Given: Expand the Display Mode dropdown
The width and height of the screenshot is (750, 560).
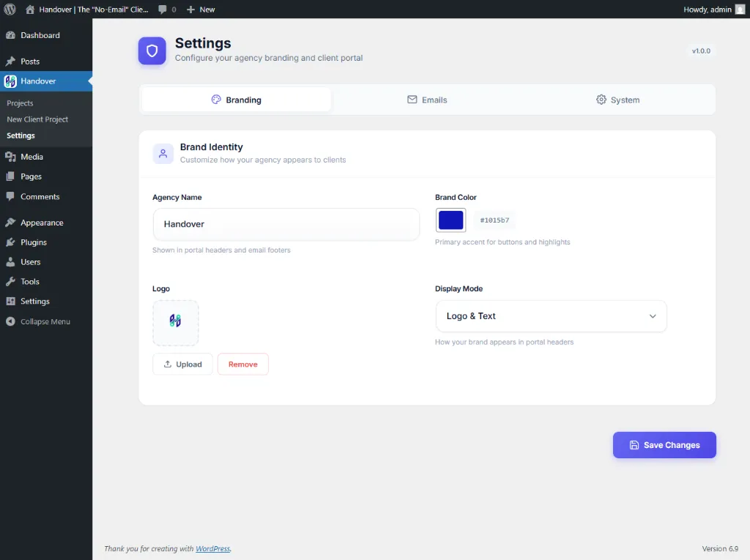Looking at the screenshot, I should click(x=551, y=316).
